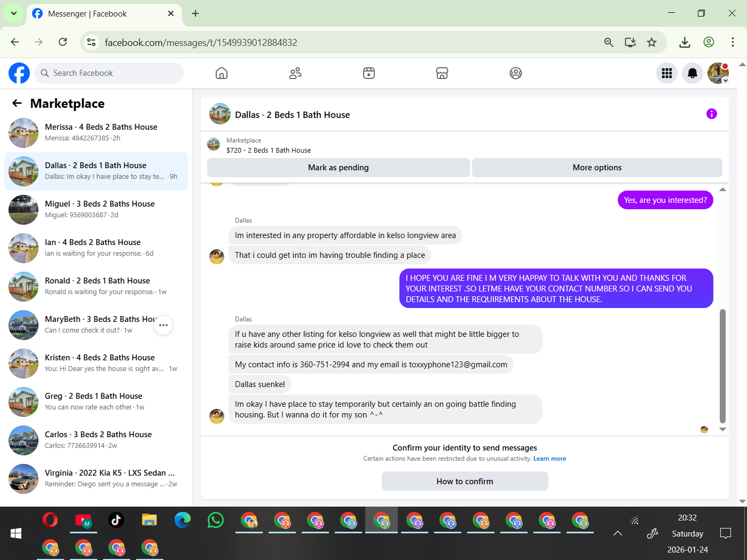
Task: Click chat scrollbar down arrow
Action: (x=722, y=429)
